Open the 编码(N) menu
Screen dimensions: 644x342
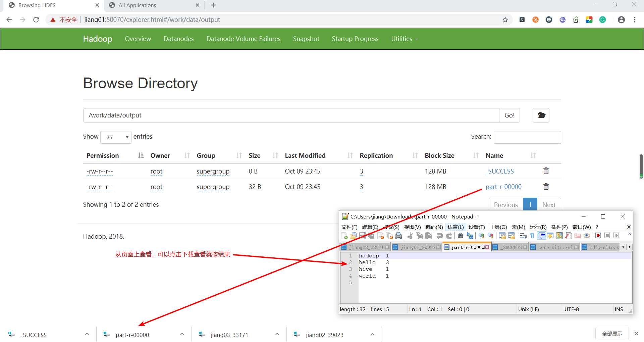(x=434, y=227)
